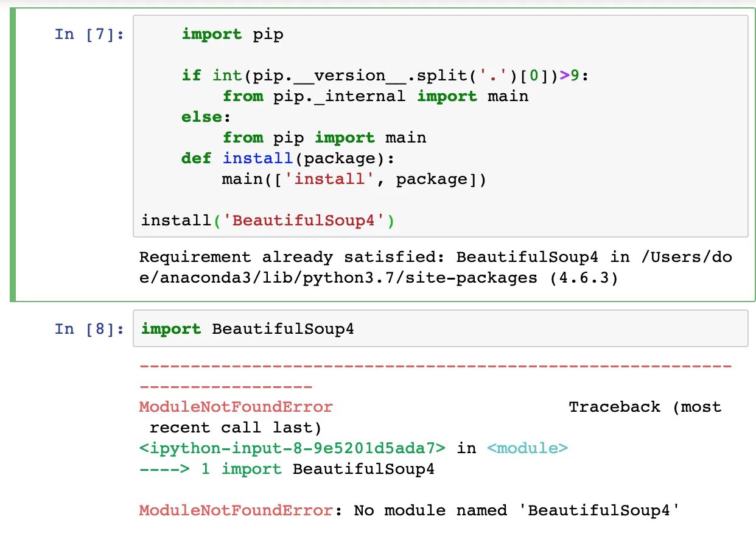Click the ipython-input-8-9e5201d5ada7 reference
This screenshot has width=756, height=547.
pos(292,448)
